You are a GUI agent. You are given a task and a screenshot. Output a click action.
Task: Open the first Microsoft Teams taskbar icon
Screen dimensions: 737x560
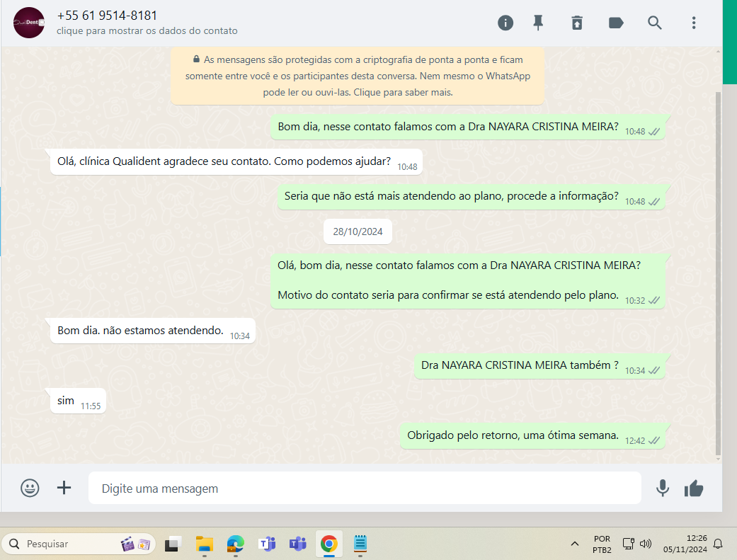click(266, 544)
